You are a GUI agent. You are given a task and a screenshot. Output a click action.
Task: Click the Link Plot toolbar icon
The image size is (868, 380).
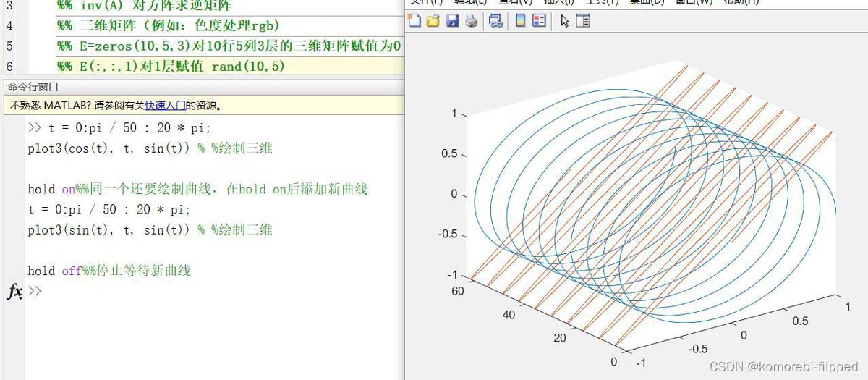click(x=495, y=21)
